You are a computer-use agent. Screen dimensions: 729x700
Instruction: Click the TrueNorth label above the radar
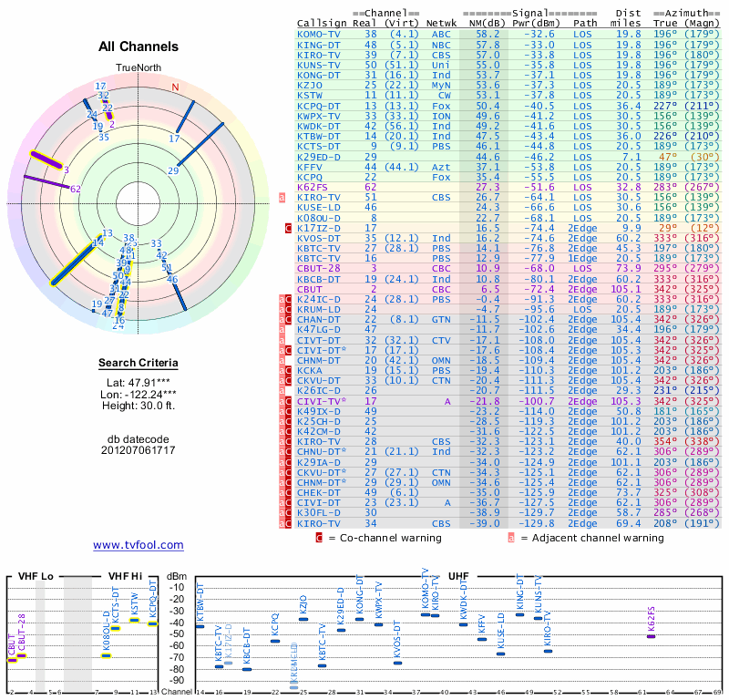tap(139, 68)
